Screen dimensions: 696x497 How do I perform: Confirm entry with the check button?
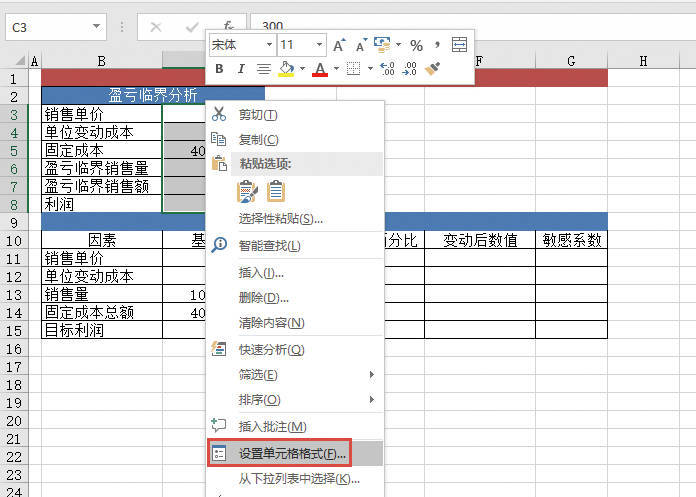click(x=192, y=27)
